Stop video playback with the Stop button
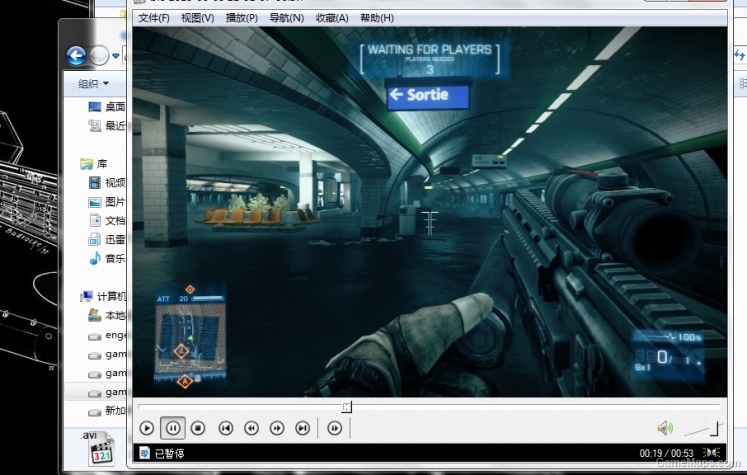The width and height of the screenshot is (747, 475). 198,428
